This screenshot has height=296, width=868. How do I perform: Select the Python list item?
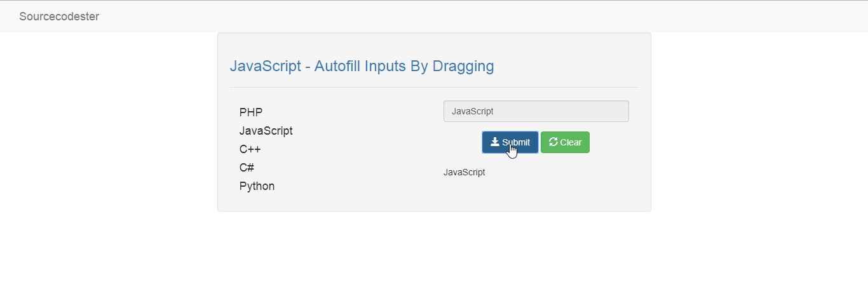pyautogui.click(x=257, y=186)
